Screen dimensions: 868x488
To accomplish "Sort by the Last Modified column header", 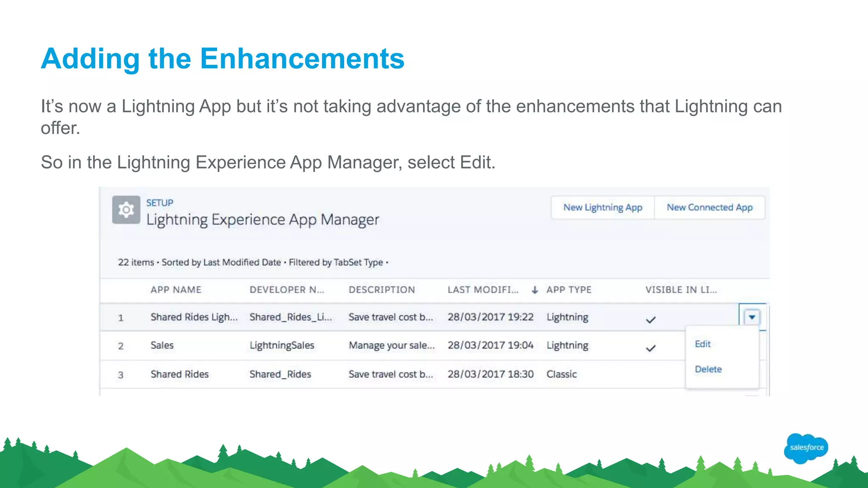I will tap(483, 290).
